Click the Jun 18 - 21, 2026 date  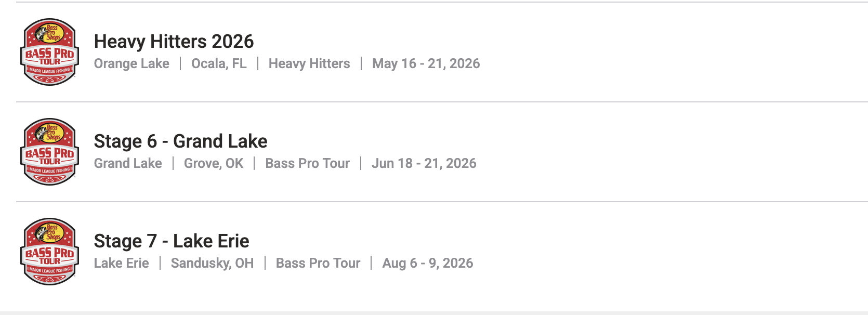[424, 163]
